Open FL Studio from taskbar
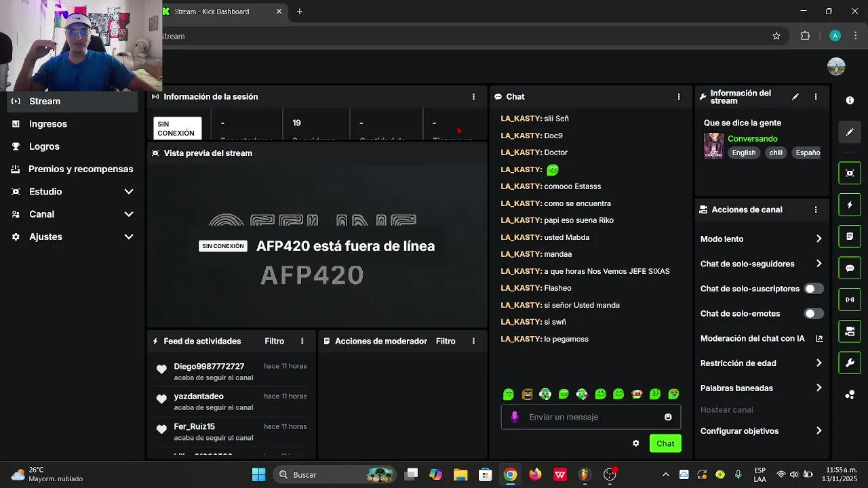Viewport: 868px width, 488px height. [585, 475]
